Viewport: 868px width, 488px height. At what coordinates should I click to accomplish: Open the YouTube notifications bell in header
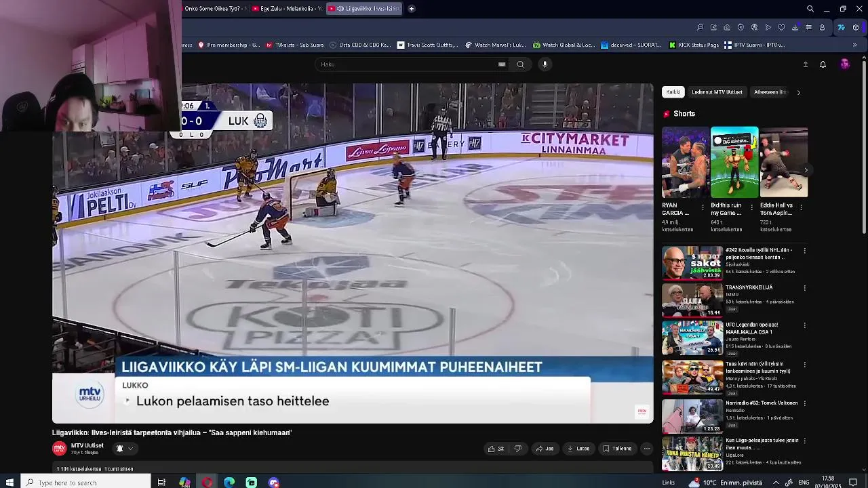[823, 64]
